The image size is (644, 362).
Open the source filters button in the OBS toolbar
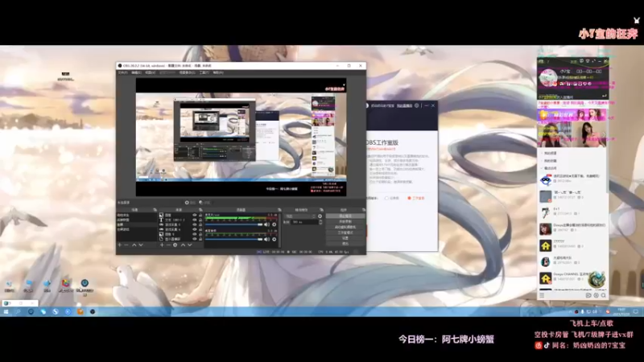tap(205, 203)
